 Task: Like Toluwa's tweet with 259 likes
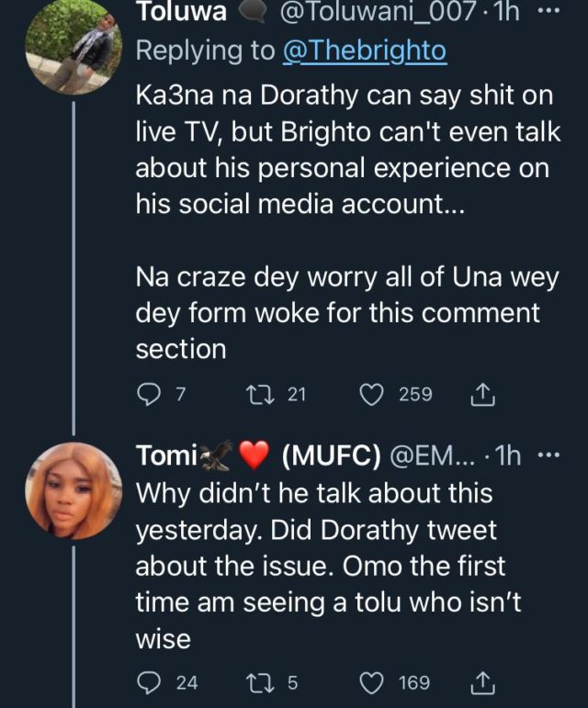[x=370, y=395]
